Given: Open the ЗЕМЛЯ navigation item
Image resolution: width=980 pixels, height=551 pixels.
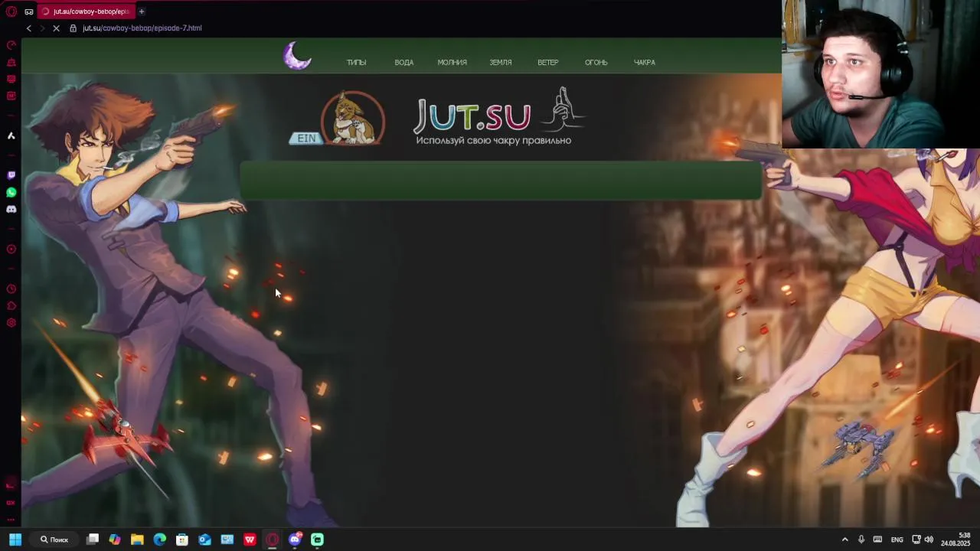Looking at the screenshot, I should pyautogui.click(x=501, y=63).
